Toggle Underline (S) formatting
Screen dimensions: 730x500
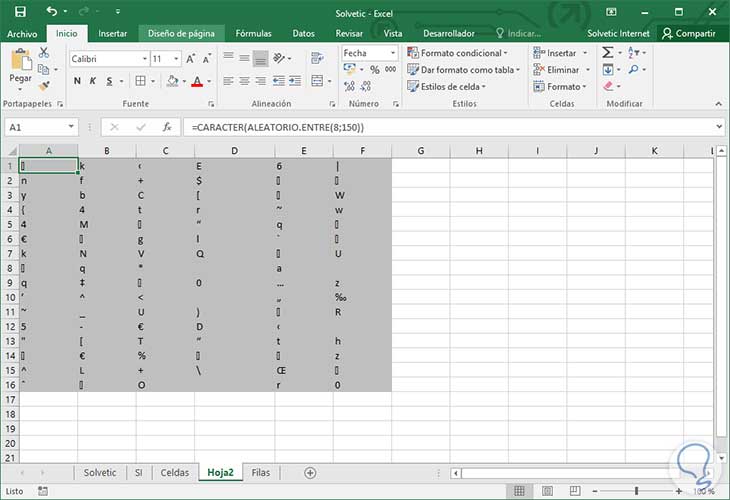tap(109, 81)
